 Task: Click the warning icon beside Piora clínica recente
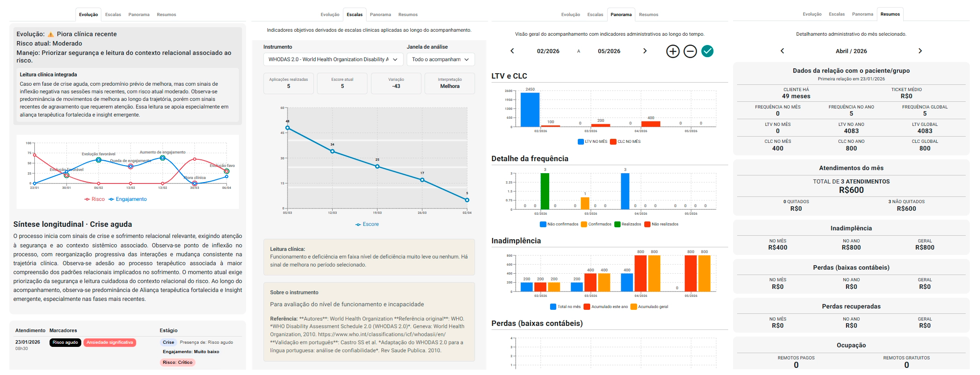[51, 34]
